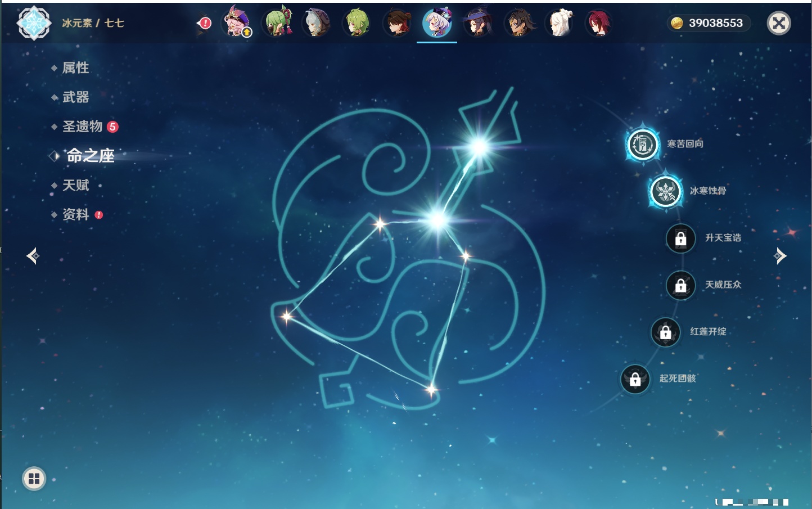Screen dimensions: 812x509
Task: Click the Mora amount 39038553
Action: (716, 23)
